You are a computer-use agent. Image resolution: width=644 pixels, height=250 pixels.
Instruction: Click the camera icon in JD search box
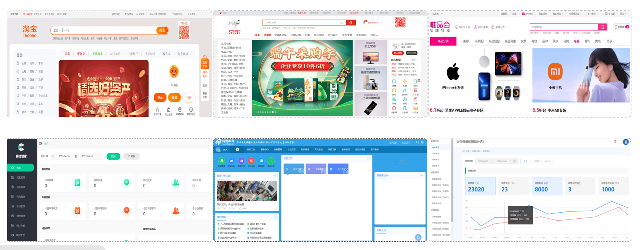[341, 23]
